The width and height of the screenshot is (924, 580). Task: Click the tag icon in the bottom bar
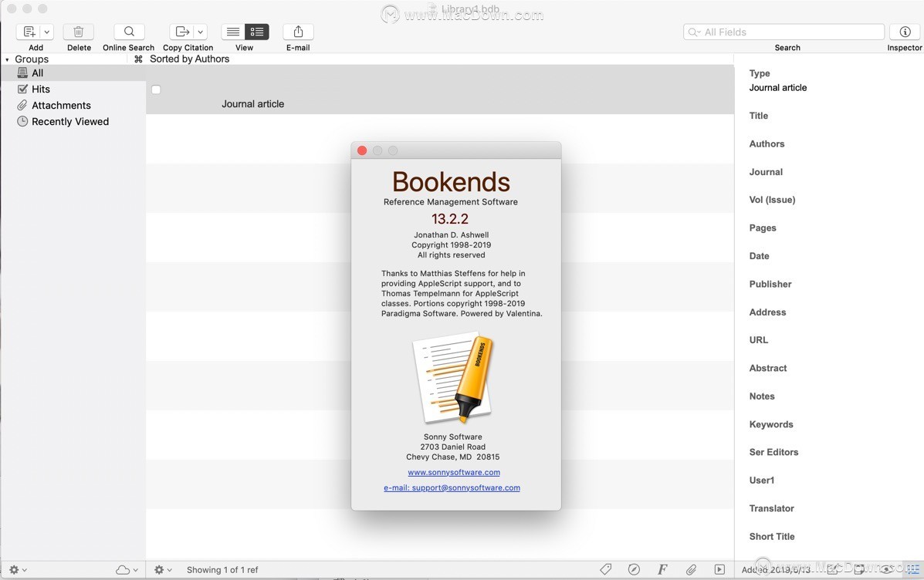605,569
